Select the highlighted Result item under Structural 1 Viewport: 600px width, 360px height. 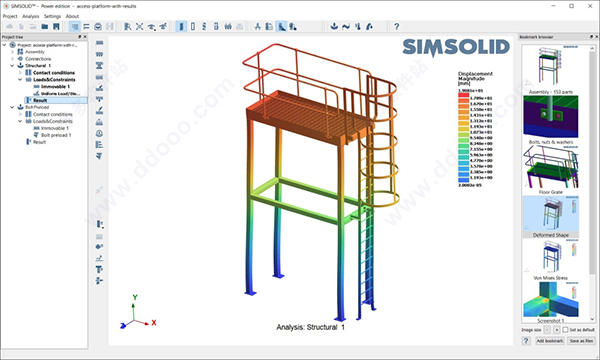click(x=56, y=100)
